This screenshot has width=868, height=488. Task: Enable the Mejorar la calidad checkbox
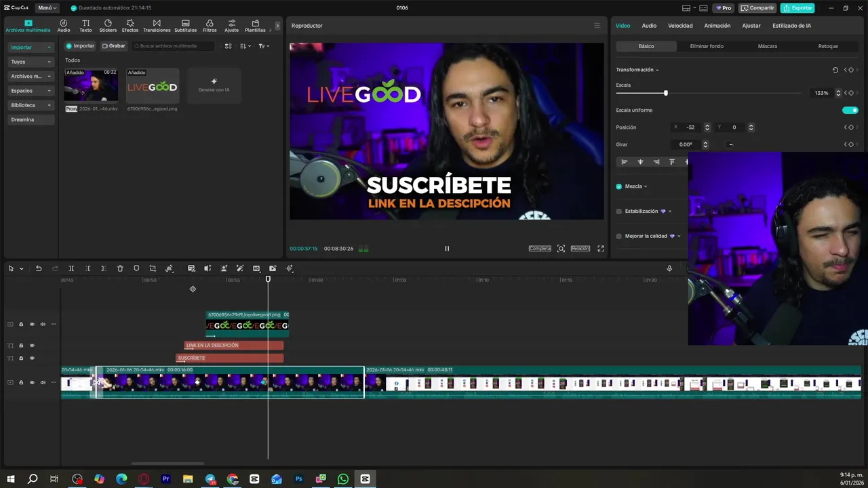[619, 237]
